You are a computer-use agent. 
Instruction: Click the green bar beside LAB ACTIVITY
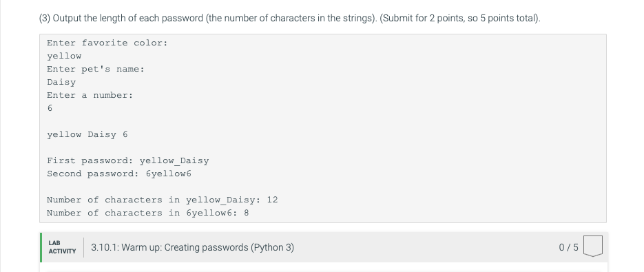pos(41,247)
